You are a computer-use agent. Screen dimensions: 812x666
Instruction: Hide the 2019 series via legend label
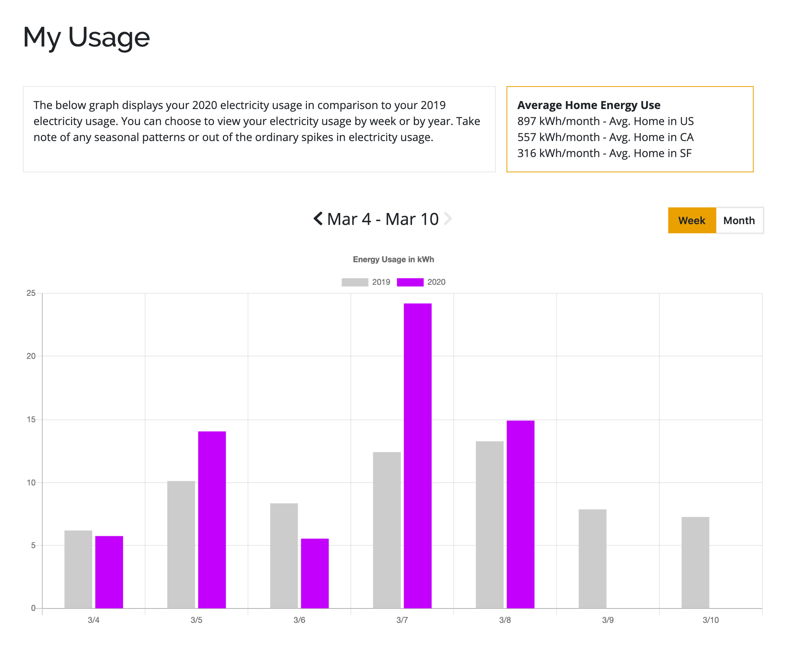pos(381,282)
